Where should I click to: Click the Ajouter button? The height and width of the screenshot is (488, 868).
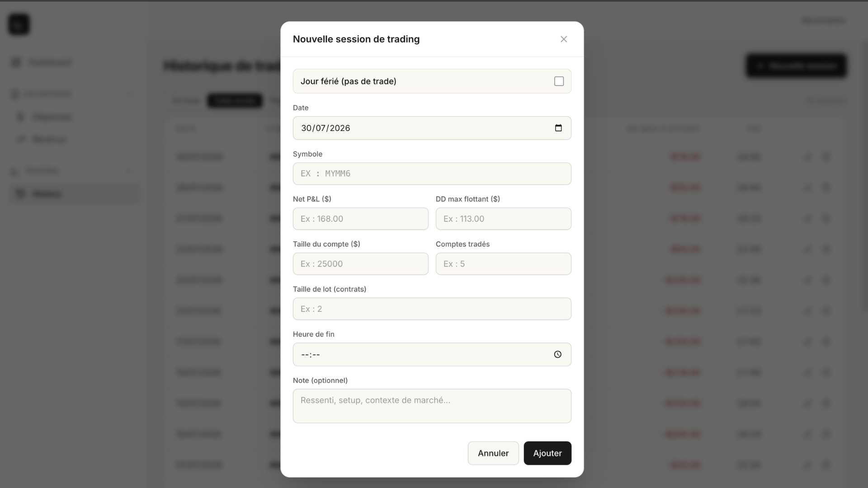547,453
